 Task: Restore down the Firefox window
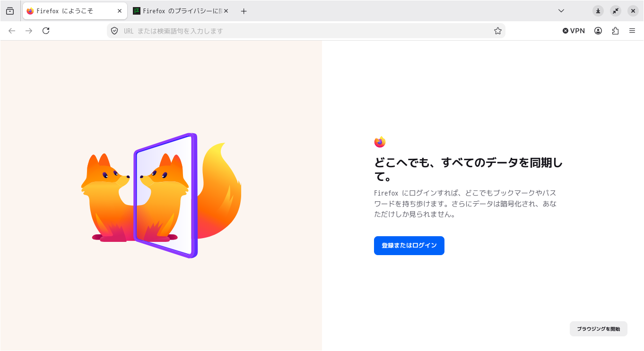point(616,11)
